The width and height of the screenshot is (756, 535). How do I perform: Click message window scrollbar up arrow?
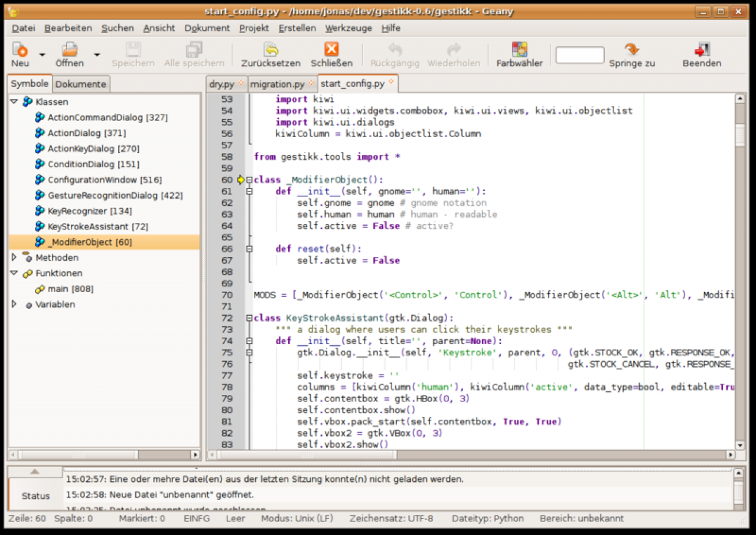click(738, 472)
